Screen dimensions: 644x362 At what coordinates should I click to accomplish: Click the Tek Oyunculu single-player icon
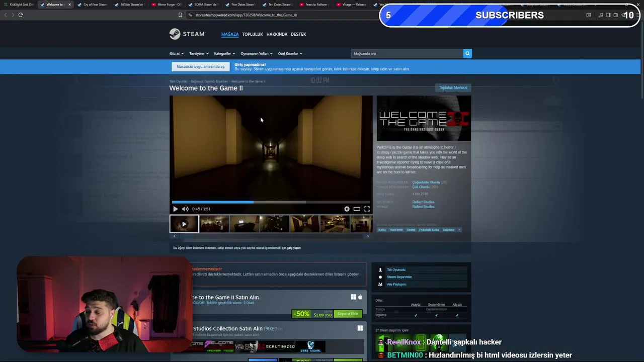(x=380, y=269)
